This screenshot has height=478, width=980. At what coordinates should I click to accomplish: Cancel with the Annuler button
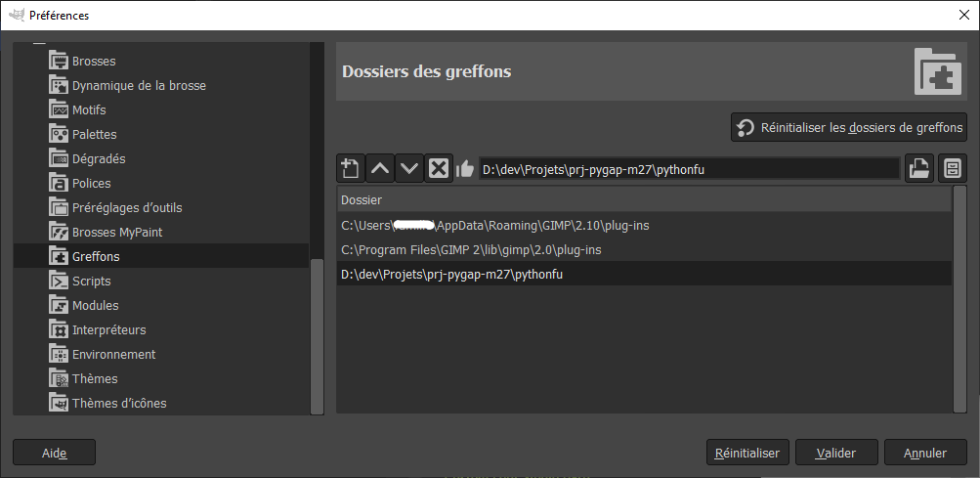tap(925, 453)
